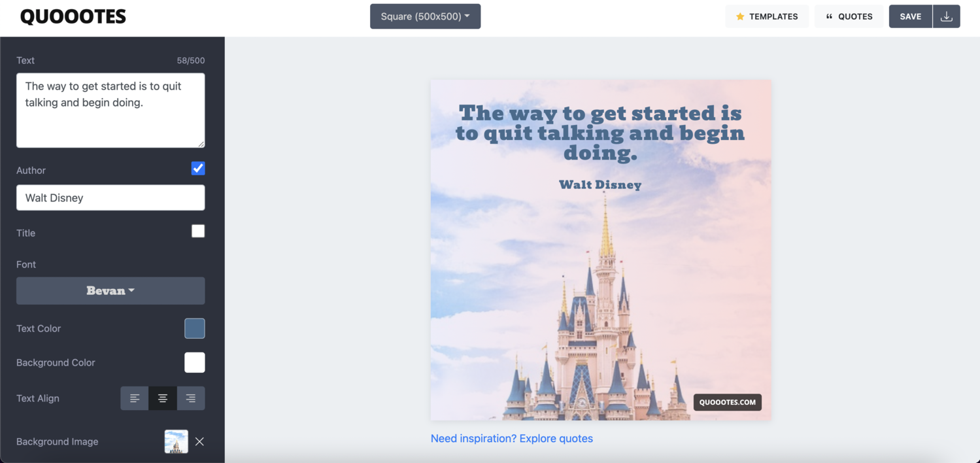Click the Walt Disney author input field
This screenshot has height=463, width=980.
(x=110, y=197)
